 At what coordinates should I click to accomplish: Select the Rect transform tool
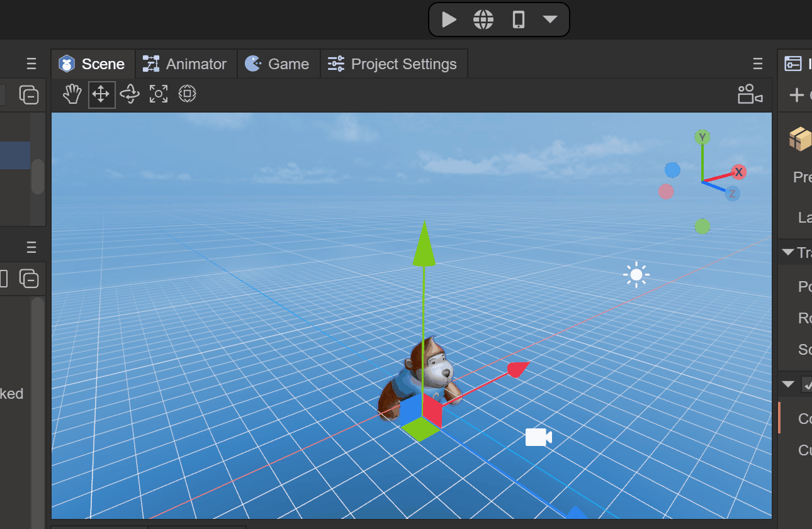pos(187,94)
